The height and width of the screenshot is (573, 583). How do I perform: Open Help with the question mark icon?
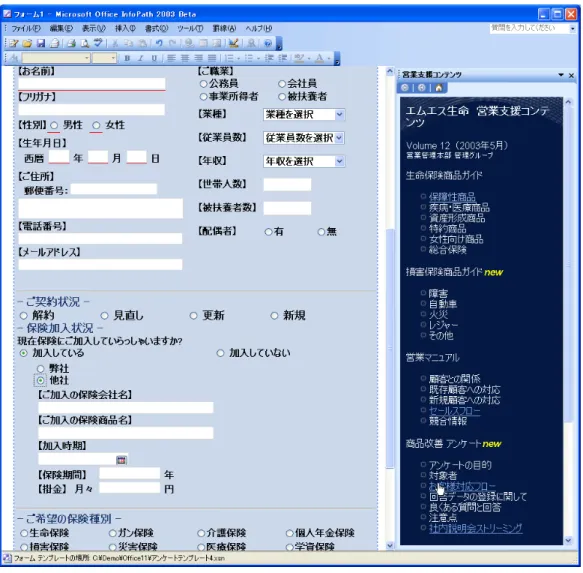[268, 44]
